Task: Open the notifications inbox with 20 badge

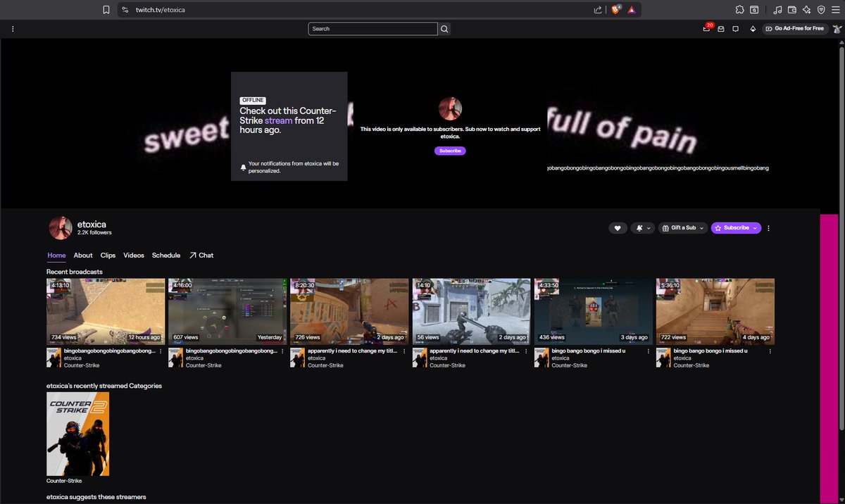Action: tap(707, 28)
